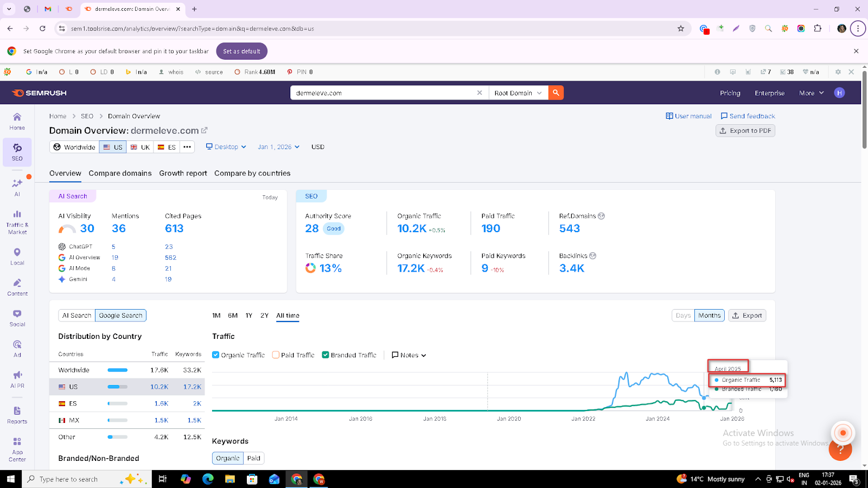Click the Semrush logo
The image size is (868, 488).
pos(39,93)
